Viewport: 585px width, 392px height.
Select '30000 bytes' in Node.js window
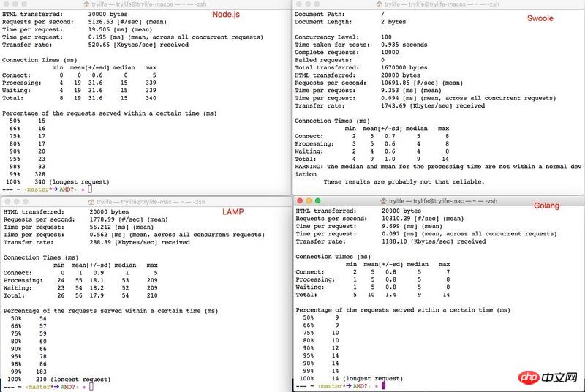(x=107, y=14)
